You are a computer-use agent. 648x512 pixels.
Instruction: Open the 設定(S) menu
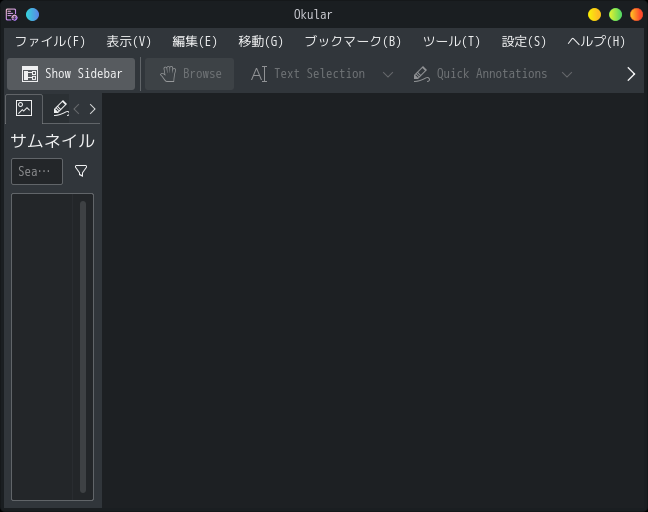click(x=524, y=41)
